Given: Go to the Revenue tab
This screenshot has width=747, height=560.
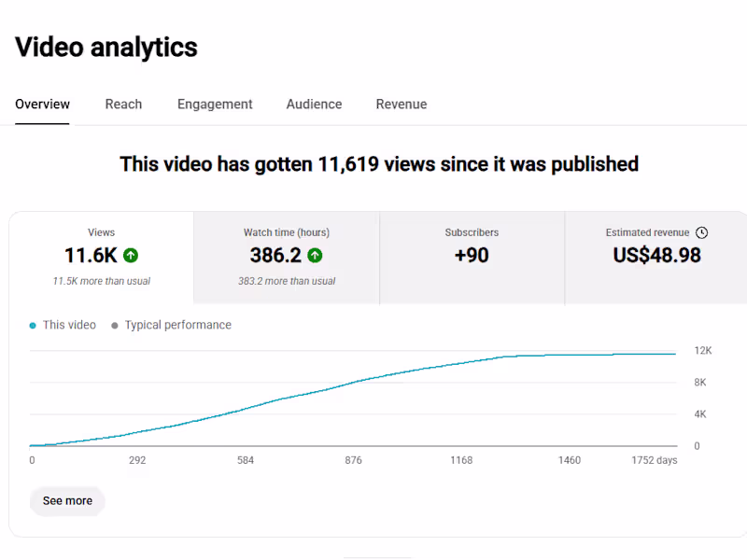Looking at the screenshot, I should (402, 105).
